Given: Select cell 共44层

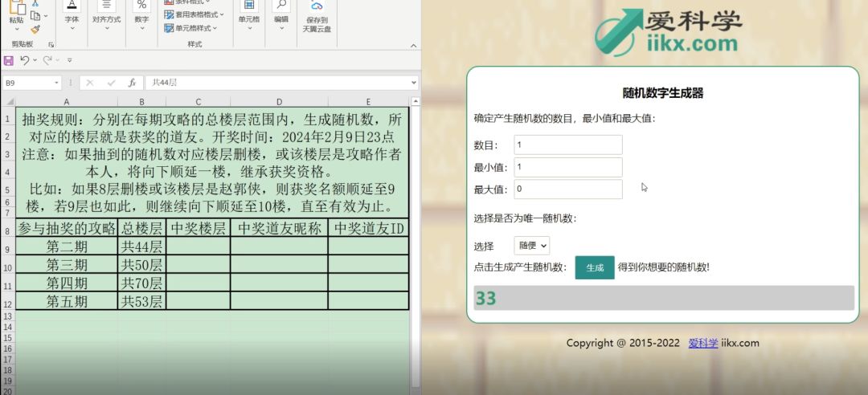Looking at the screenshot, I should (141, 246).
